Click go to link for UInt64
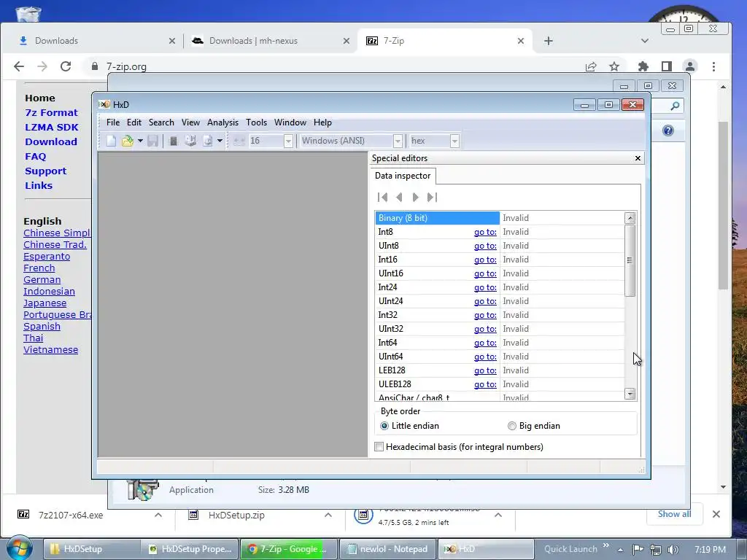 (485, 357)
